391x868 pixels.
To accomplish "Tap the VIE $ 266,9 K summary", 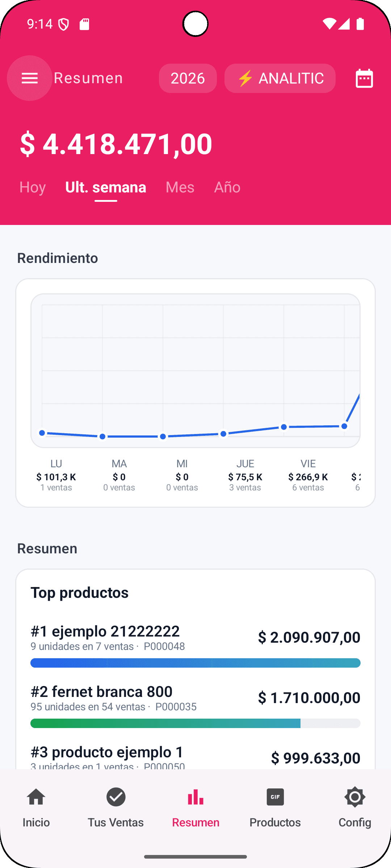I will [x=308, y=475].
